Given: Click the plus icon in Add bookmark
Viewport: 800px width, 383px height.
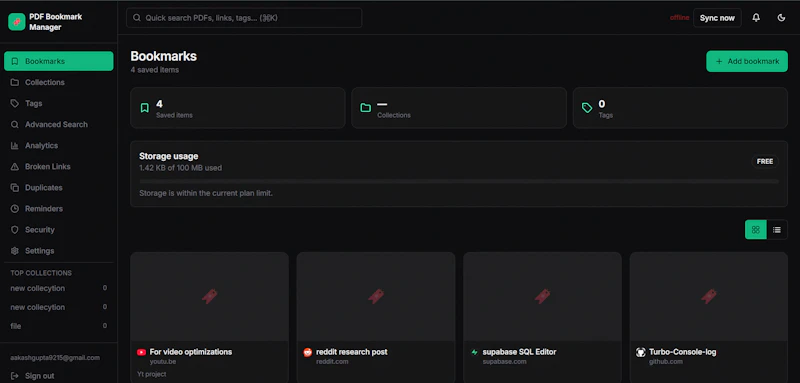Looking at the screenshot, I should click(x=719, y=61).
